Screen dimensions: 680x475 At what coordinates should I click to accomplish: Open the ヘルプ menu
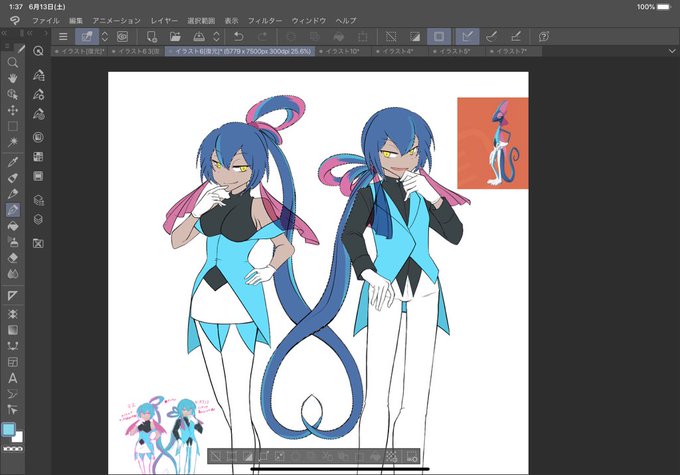[x=346, y=20]
